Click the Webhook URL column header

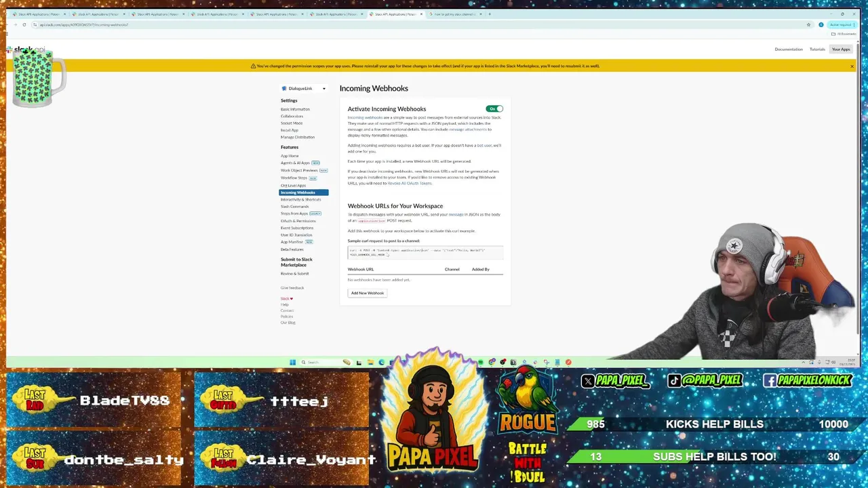point(361,270)
